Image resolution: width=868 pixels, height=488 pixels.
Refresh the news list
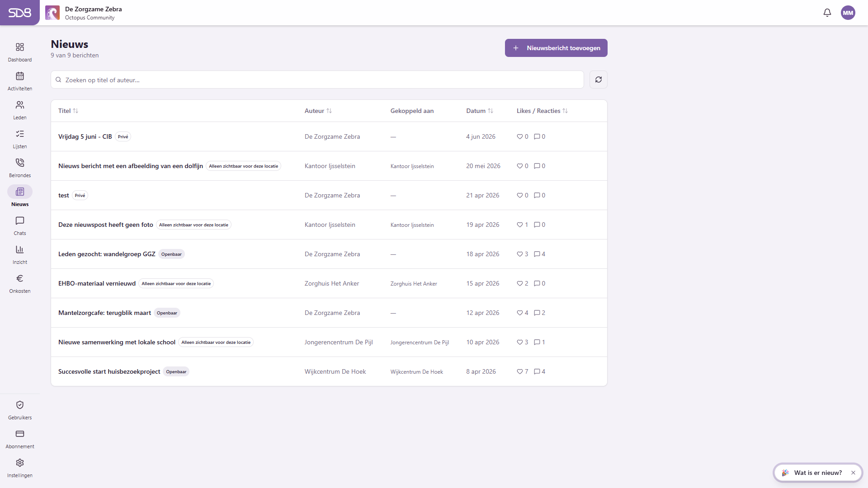tap(599, 80)
